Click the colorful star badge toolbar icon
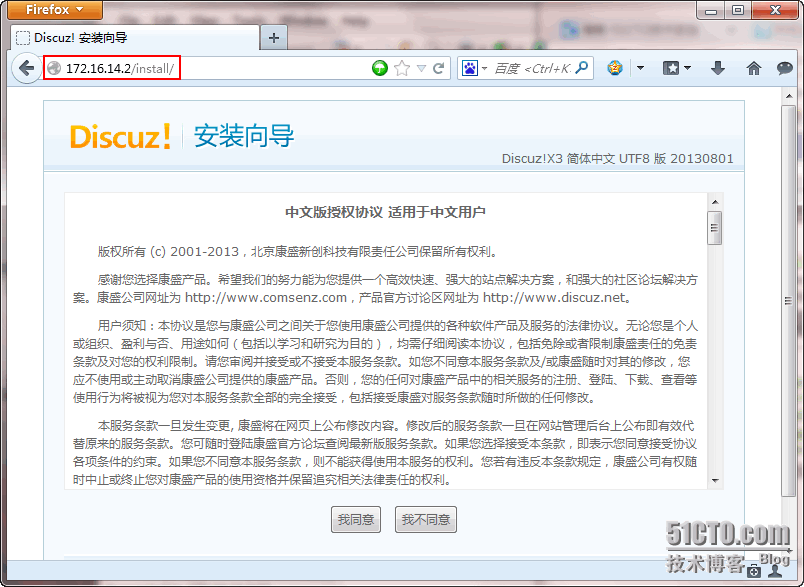Image resolution: width=804 pixels, height=587 pixels. pyautogui.click(x=615, y=68)
